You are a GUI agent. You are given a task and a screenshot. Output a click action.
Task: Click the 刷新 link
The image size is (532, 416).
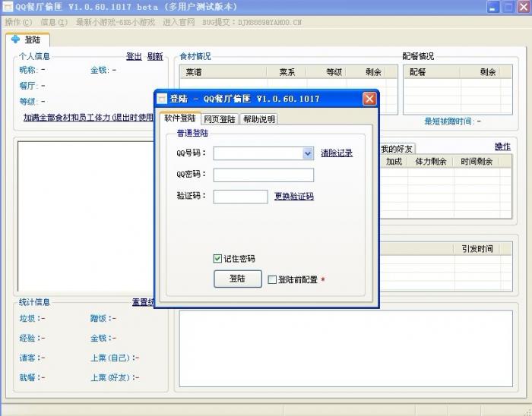click(155, 57)
